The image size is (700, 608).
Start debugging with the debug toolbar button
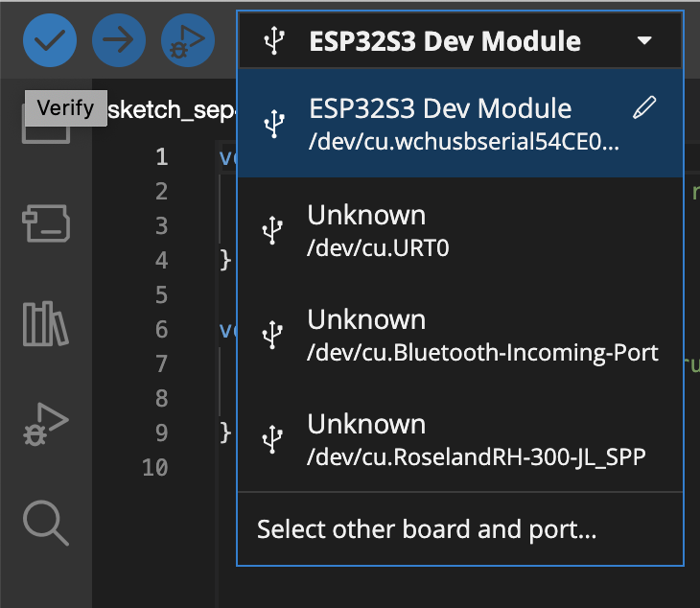pyautogui.click(x=188, y=40)
